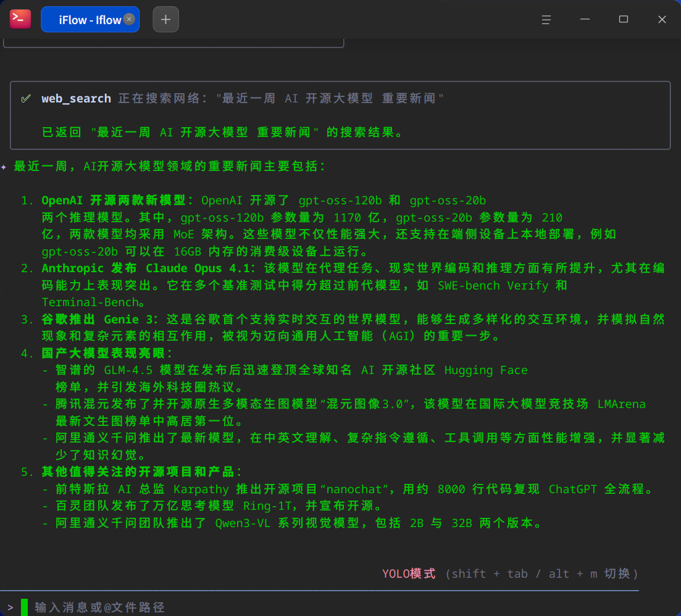Image resolution: width=681 pixels, height=616 pixels.
Task: Click heading 国产大模型表现亮眼
Action: coord(103,353)
